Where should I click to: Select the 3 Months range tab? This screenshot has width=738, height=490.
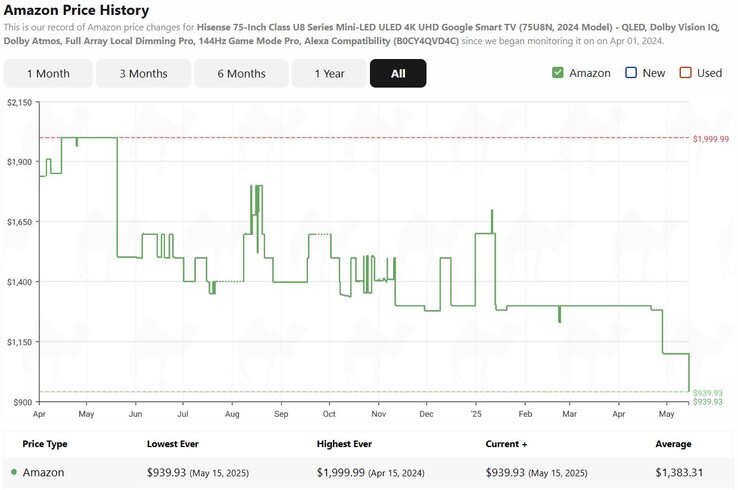tap(144, 73)
